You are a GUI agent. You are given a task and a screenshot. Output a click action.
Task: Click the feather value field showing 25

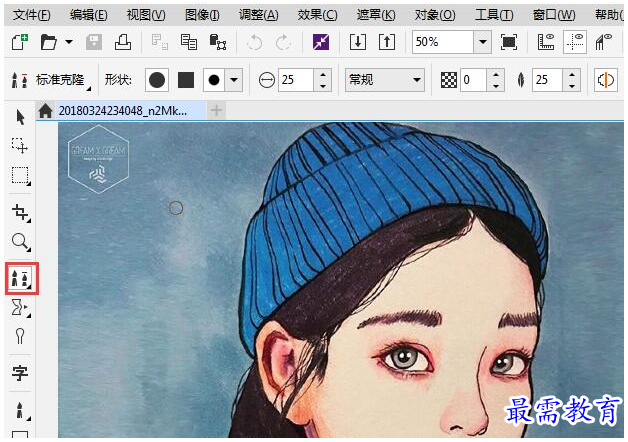point(547,80)
